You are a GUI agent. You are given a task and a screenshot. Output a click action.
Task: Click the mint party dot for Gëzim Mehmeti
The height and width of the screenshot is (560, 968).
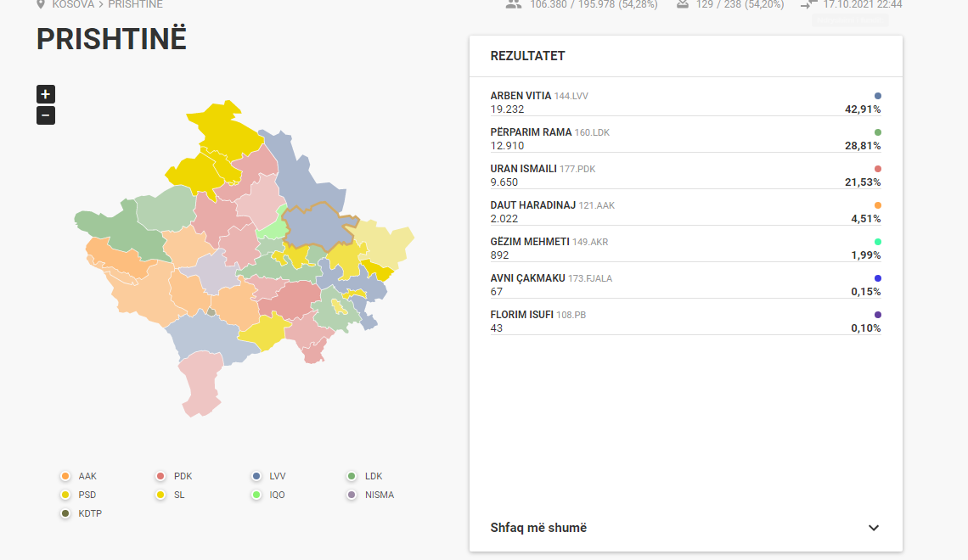[878, 241]
